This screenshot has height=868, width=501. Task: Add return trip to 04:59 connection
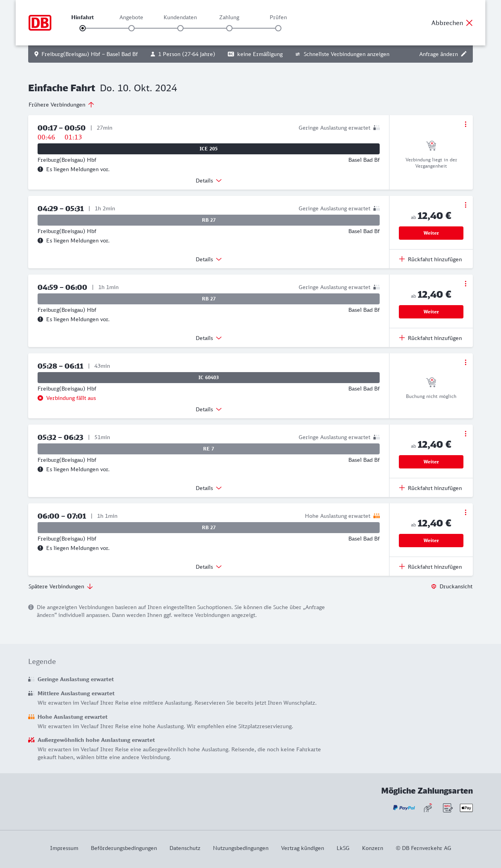431,338
